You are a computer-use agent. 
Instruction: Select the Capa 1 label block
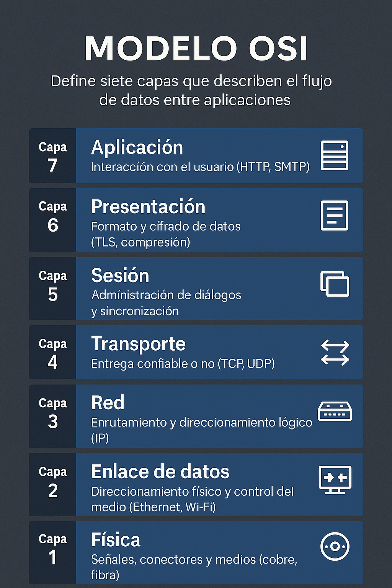tap(53, 552)
